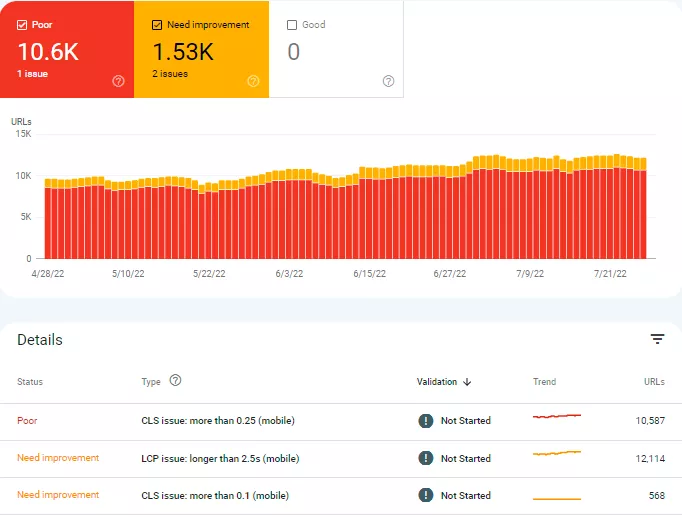Enable the Good checkbox
682x517 pixels.
pos(292,25)
